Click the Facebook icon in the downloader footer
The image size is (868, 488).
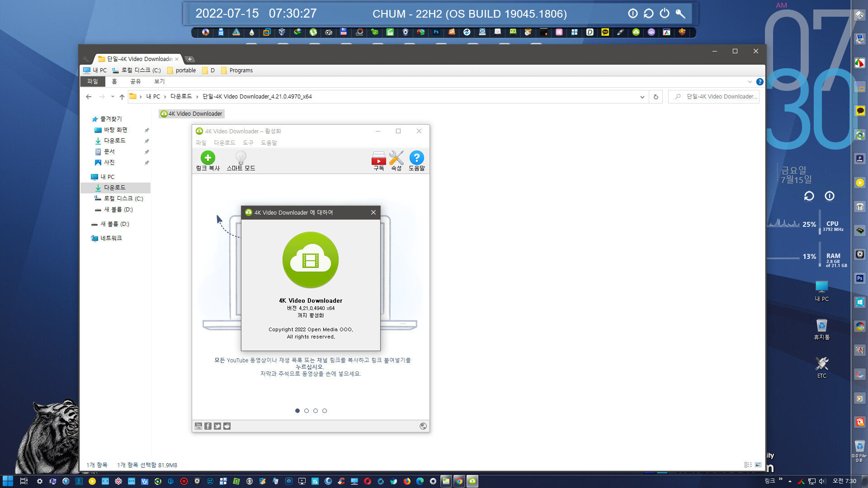[x=208, y=426]
